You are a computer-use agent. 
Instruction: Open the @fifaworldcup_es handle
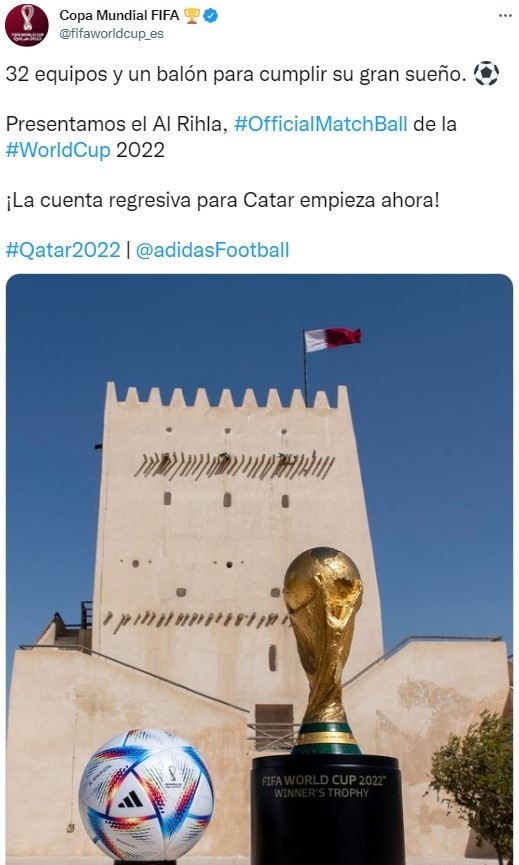(x=111, y=34)
